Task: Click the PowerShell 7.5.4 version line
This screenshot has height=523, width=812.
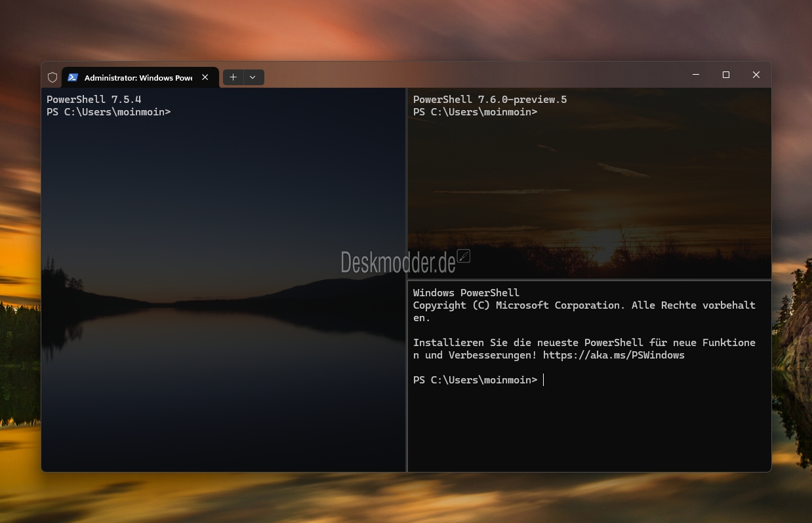Action: (x=94, y=100)
